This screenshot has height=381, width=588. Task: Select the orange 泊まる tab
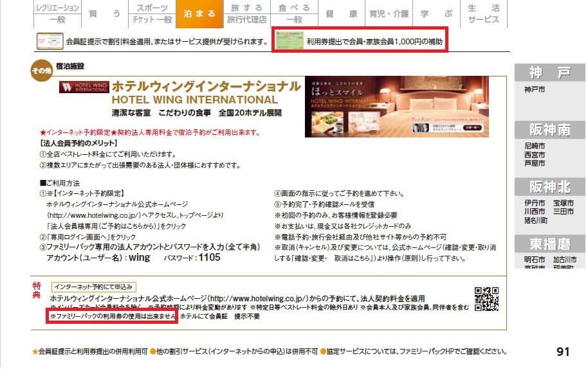pyautogui.click(x=199, y=14)
